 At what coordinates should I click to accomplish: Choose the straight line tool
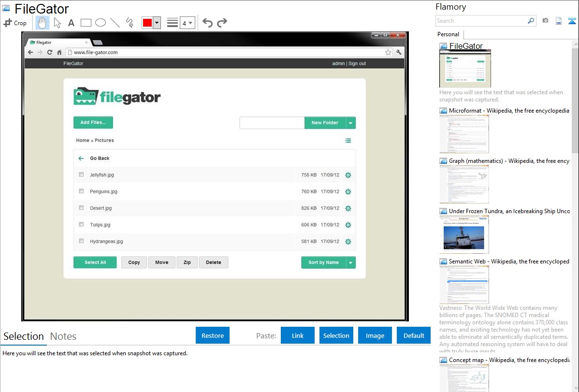click(x=115, y=23)
